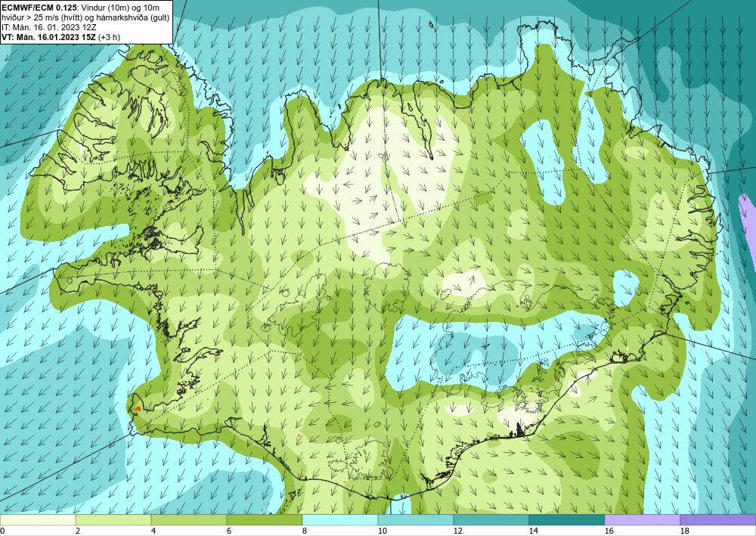The height and width of the screenshot is (536, 756).
Task: Click the 4-6 m/s green legend swatch
Action: 189,520
